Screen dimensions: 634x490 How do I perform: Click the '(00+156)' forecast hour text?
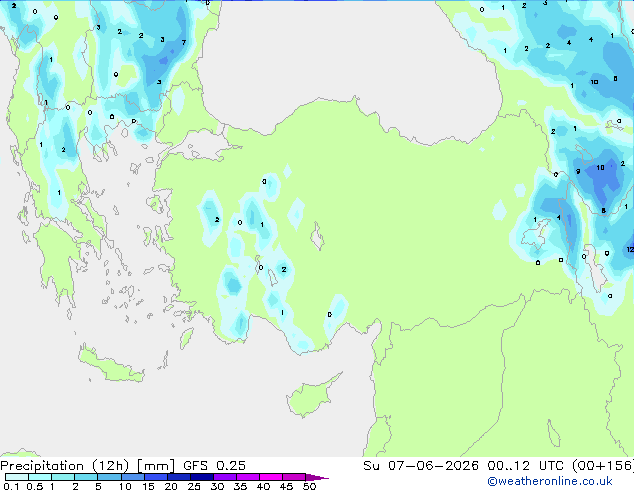tap(603, 466)
